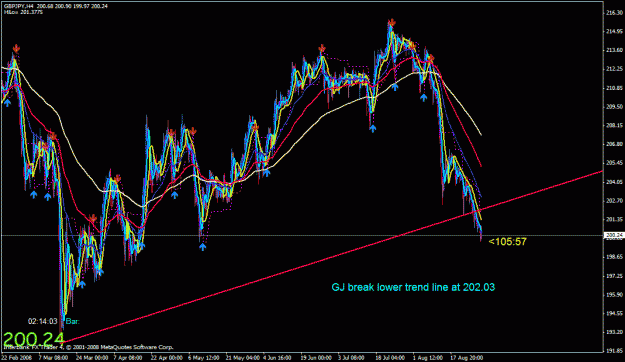Click the '22 Feb 2008' date label
The width and height of the screenshot is (625, 362).
coord(16,358)
